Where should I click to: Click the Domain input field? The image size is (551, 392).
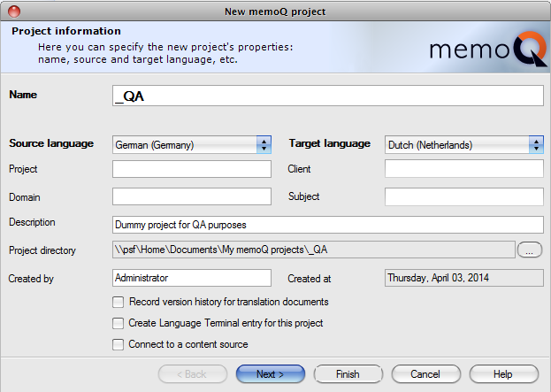pyautogui.click(x=191, y=196)
